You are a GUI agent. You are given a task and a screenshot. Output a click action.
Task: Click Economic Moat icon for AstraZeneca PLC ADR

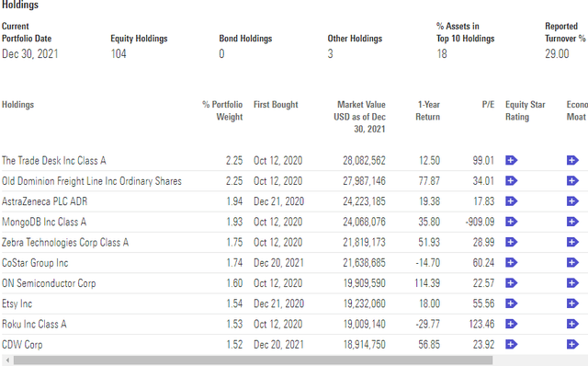pyautogui.click(x=572, y=201)
